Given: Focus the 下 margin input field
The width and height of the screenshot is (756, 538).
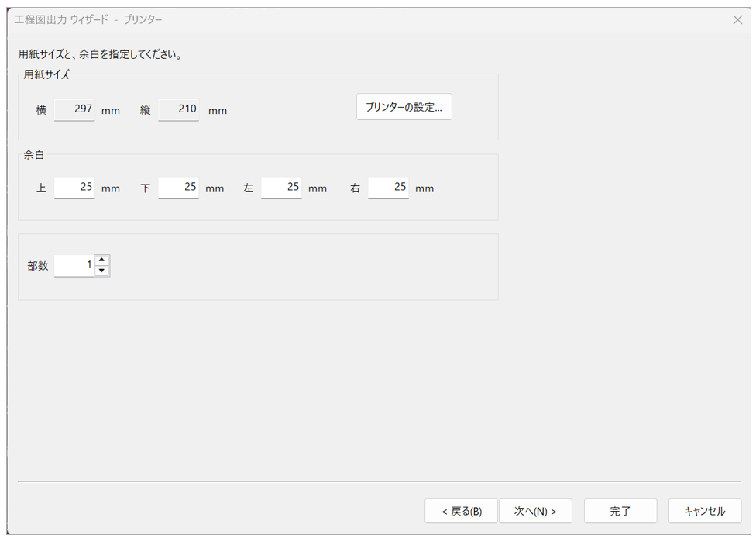Looking at the screenshot, I should coord(179,188).
